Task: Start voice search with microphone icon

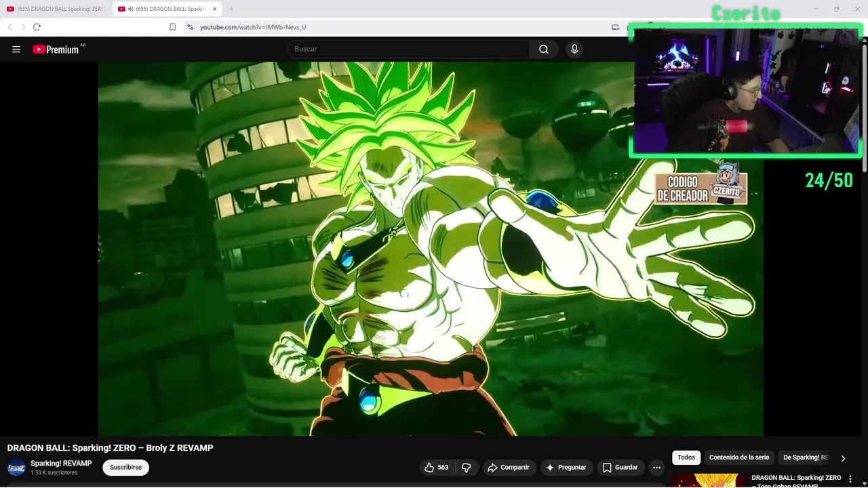Action: click(574, 49)
